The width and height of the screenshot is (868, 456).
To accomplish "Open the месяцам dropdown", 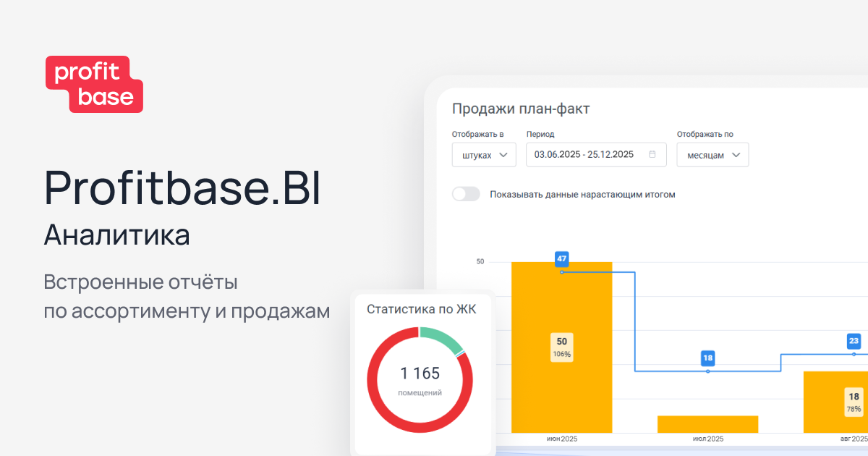I will tap(712, 155).
